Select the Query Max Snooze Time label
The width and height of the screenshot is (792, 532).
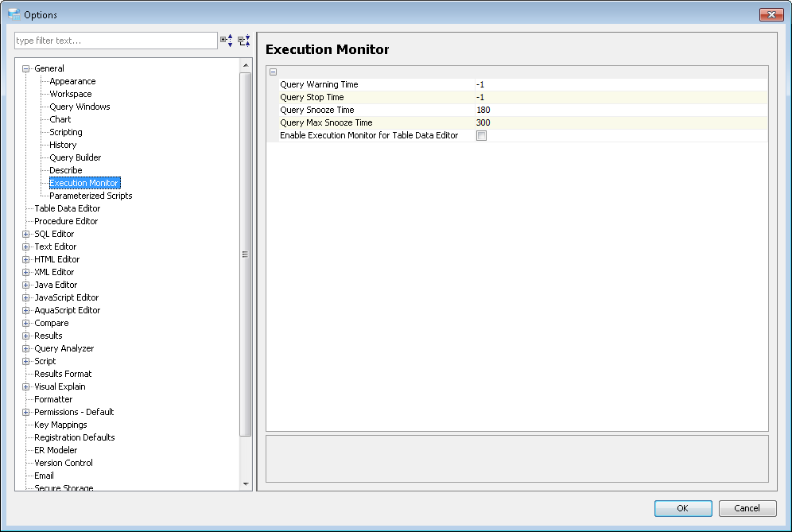[x=326, y=122]
